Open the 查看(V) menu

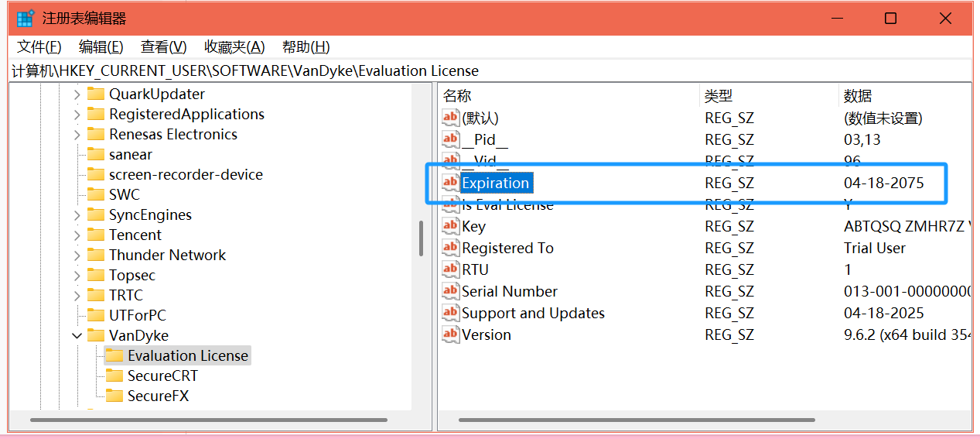164,46
